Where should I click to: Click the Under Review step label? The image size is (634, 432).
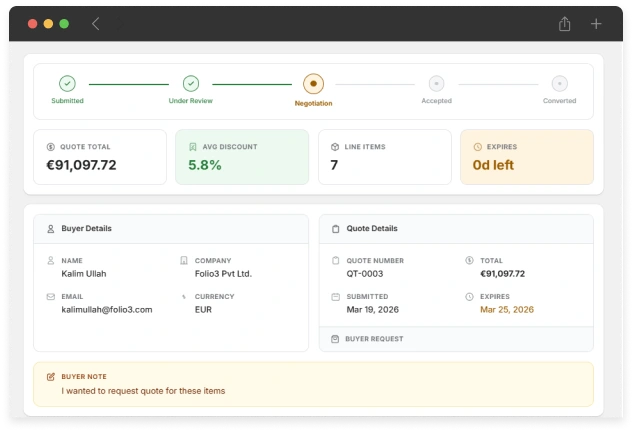[x=190, y=101]
